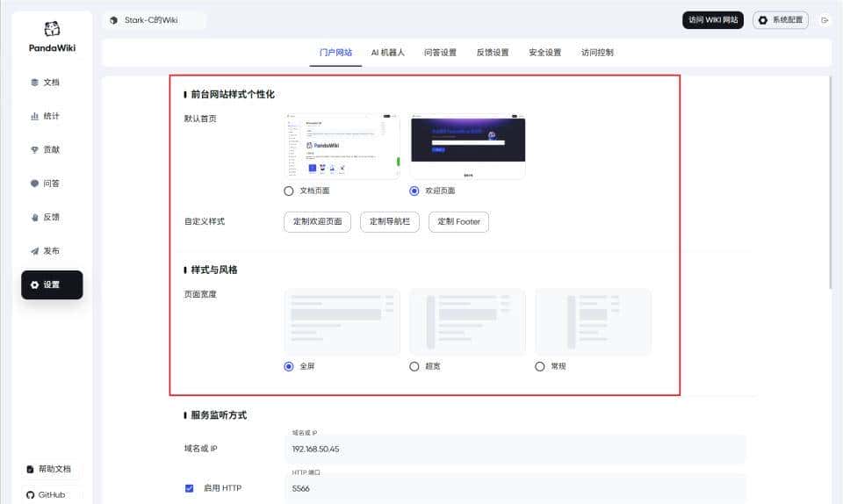Select the 全屏 page width radio
The image size is (843, 504).
point(289,366)
